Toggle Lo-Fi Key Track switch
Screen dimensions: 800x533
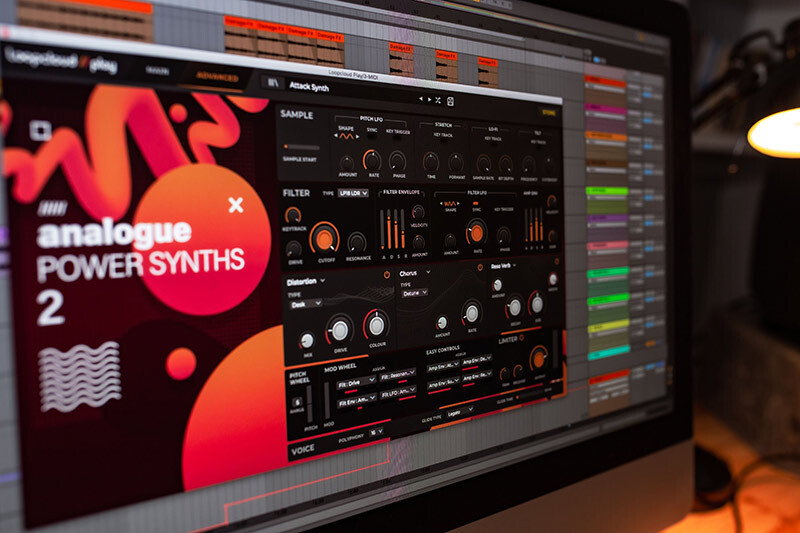click(493, 144)
